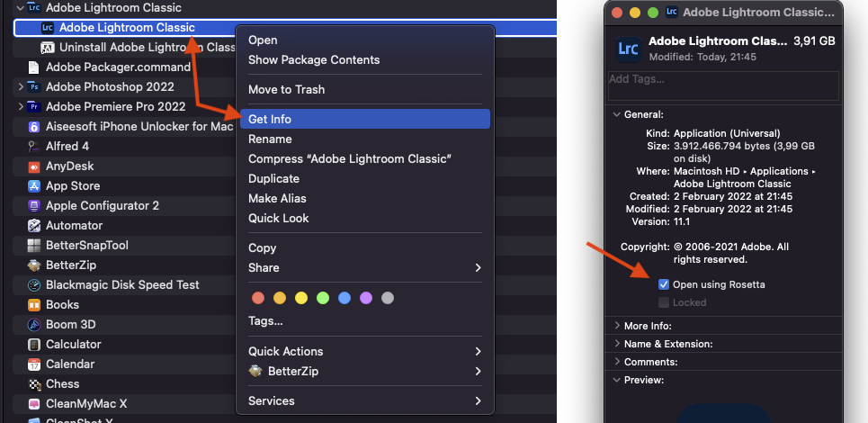Pick the red color tag dot
Screen dimensions: 868x423
pyautogui.click(x=258, y=298)
